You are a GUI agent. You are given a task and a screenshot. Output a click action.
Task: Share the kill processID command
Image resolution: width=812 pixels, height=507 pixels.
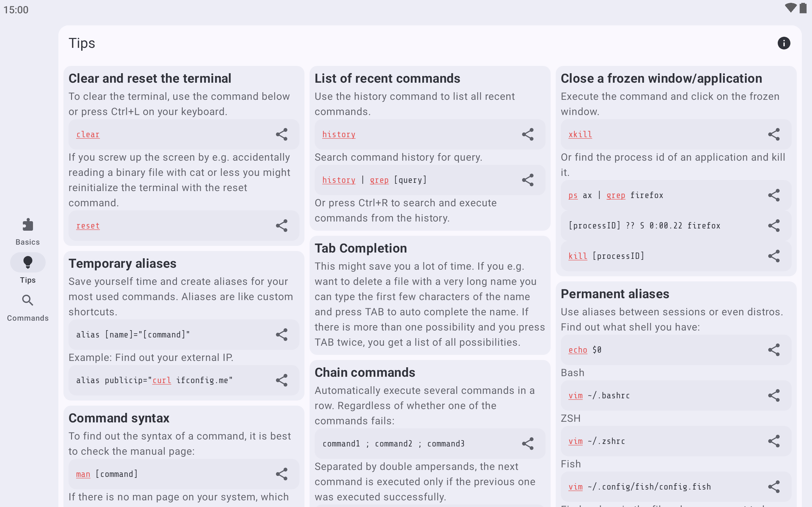point(774,256)
